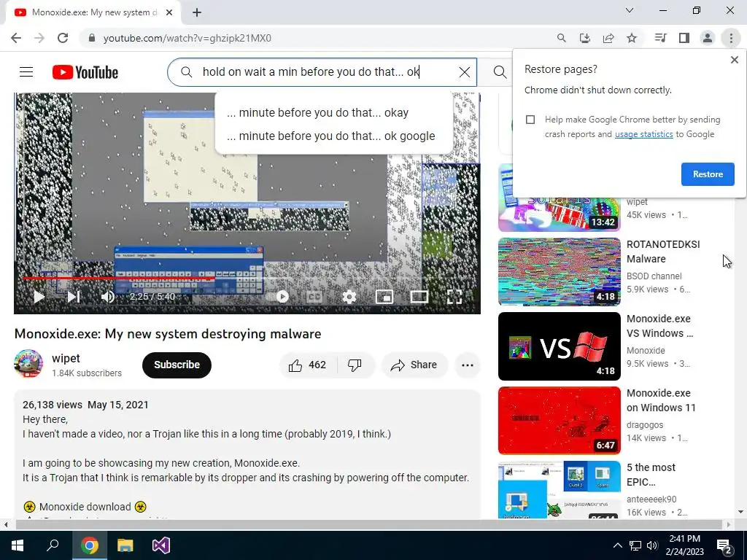Open the Chrome three-dot menu
Image resolution: width=747 pixels, height=560 pixels.
click(x=731, y=38)
